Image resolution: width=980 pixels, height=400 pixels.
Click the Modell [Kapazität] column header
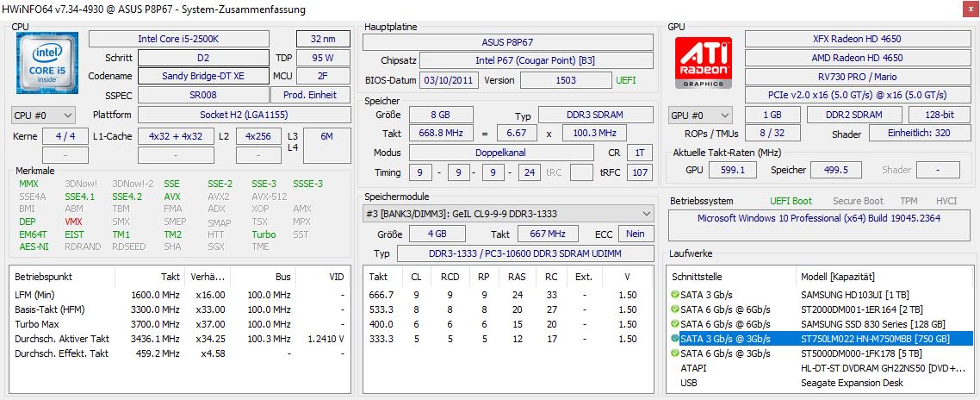click(885, 277)
